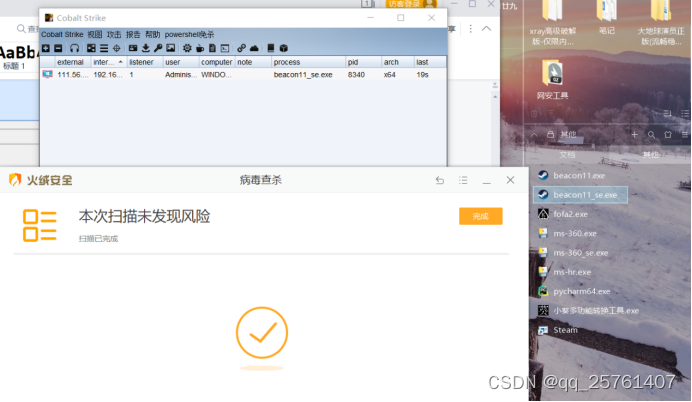Open the 视图 menu
This screenshot has width=692, height=402.
(x=94, y=34)
